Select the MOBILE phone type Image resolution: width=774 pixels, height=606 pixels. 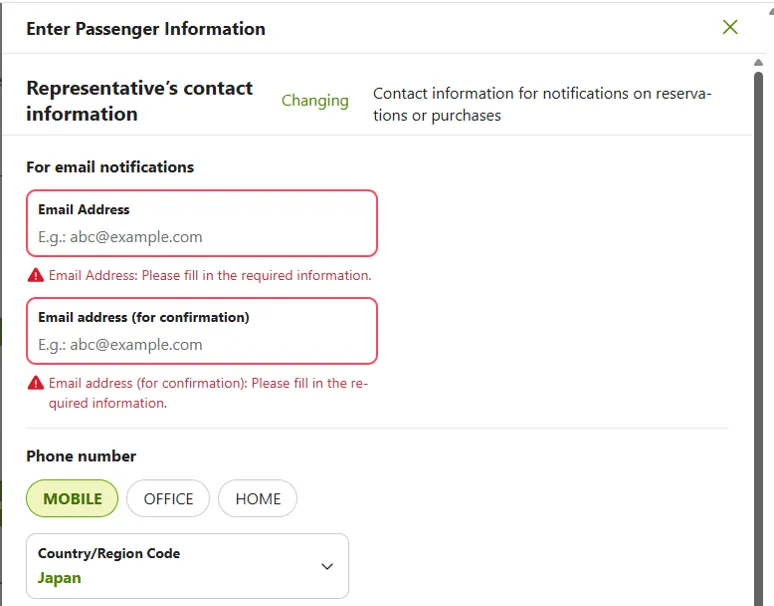[72, 499]
